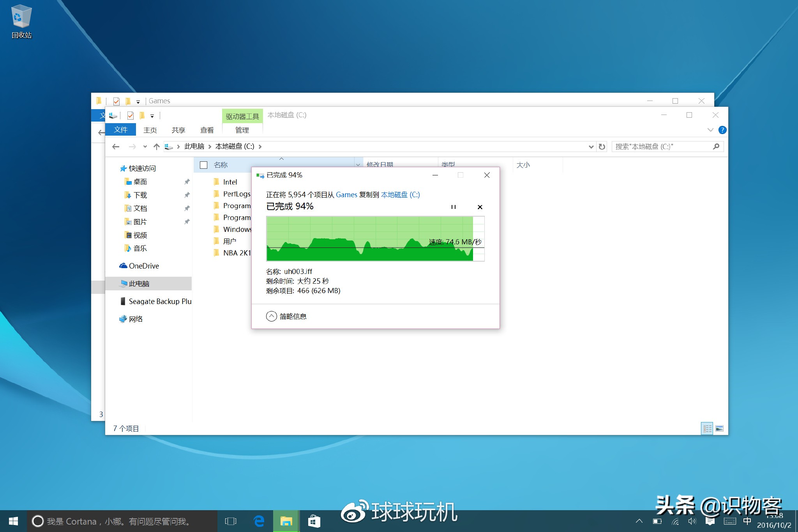
Task: Switch to large thumbnails view icon
Action: [719, 428]
